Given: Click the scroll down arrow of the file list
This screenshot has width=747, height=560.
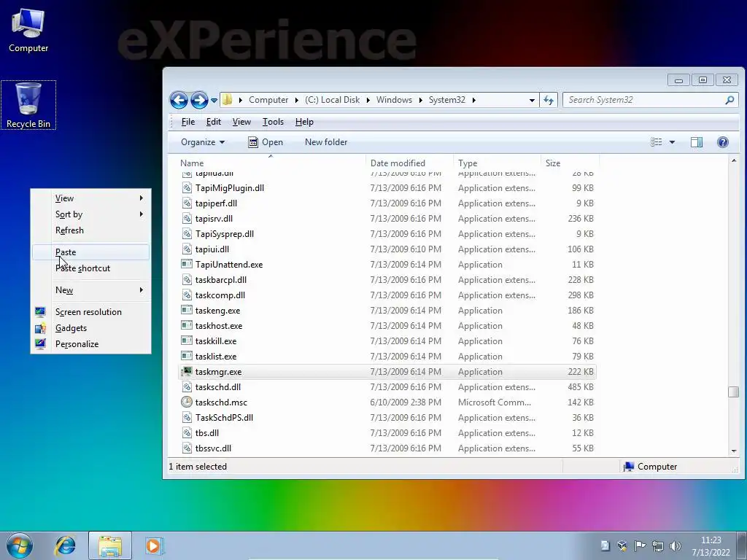Looking at the screenshot, I should [x=734, y=451].
